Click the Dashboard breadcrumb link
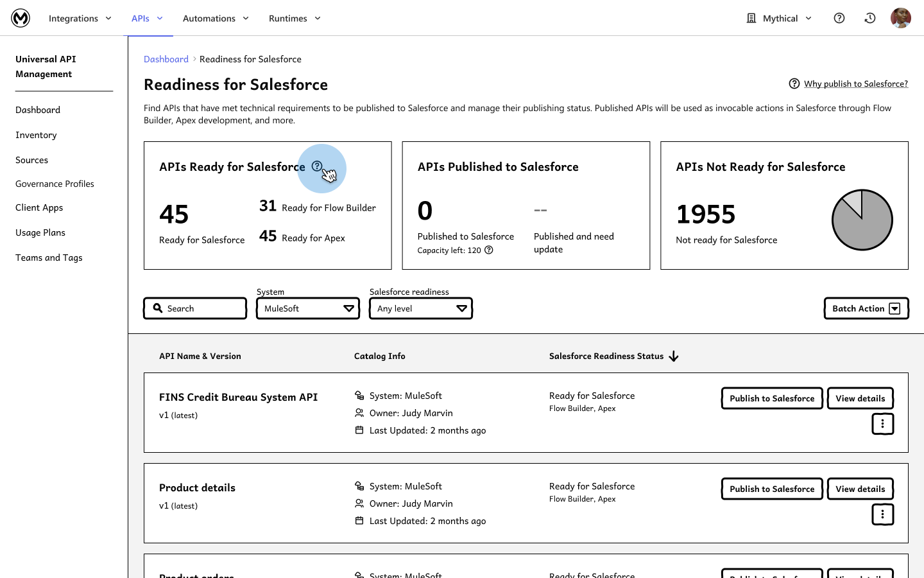The image size is (924, 578). [166, 59]
